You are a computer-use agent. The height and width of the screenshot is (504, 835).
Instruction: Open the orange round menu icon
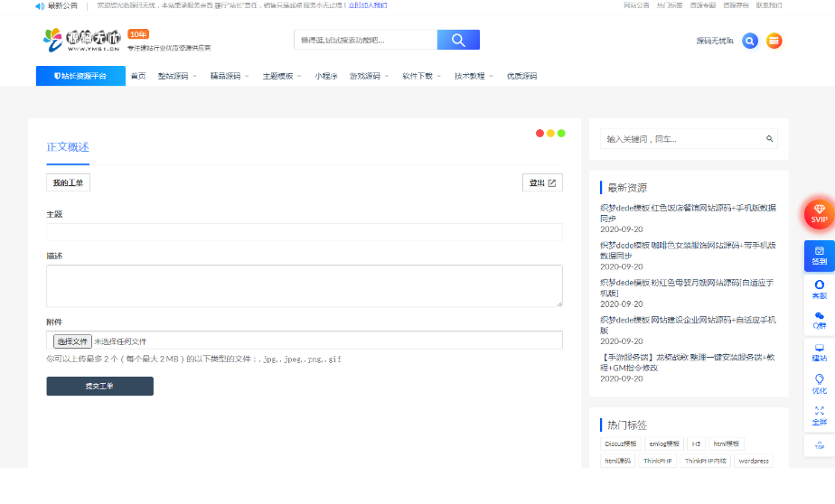tap(774, 41)
